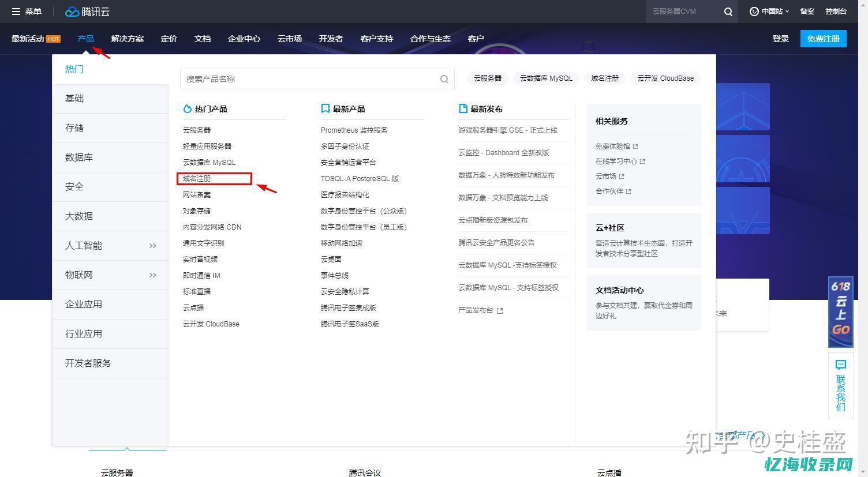The image size is (868, 477).
Task: Open the hamburger 菜单 icon
Action: [16, 12]
